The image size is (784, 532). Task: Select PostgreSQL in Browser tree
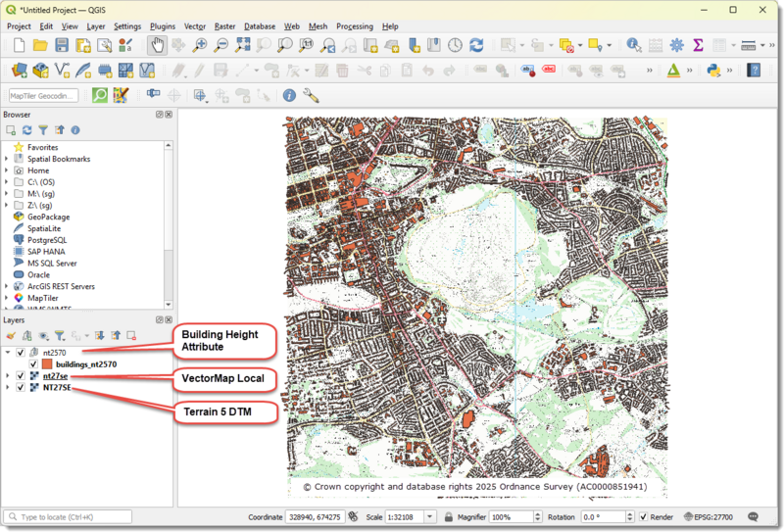(x=46, y=240)
